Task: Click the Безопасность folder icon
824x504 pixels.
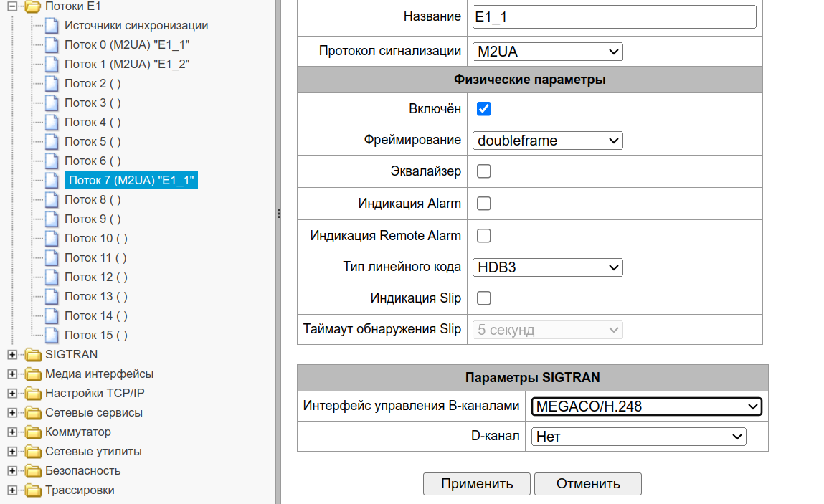Action: click(33, 471)
